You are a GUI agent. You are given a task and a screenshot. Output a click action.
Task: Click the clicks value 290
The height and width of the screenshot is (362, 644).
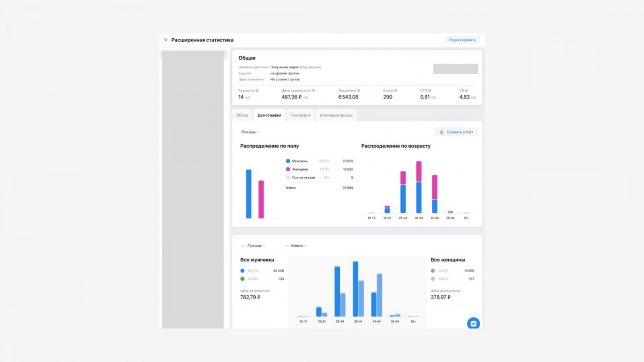(388, 97)
